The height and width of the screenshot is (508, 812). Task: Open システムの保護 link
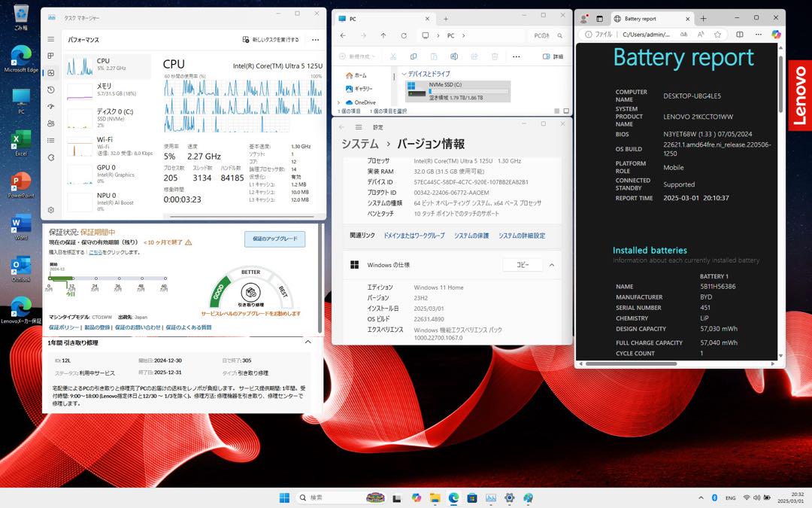click(x=471, y=236)
